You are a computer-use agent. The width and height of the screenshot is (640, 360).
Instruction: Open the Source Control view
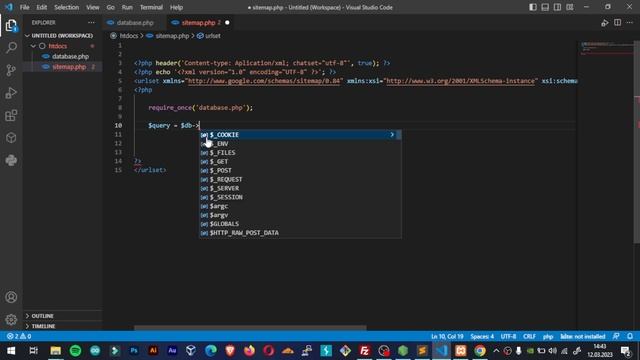click(x=11, y=70)
